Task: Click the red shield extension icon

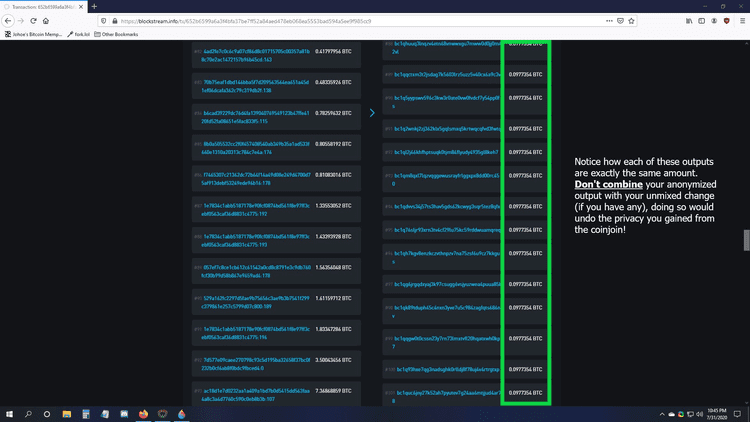Action: point(727,21)
